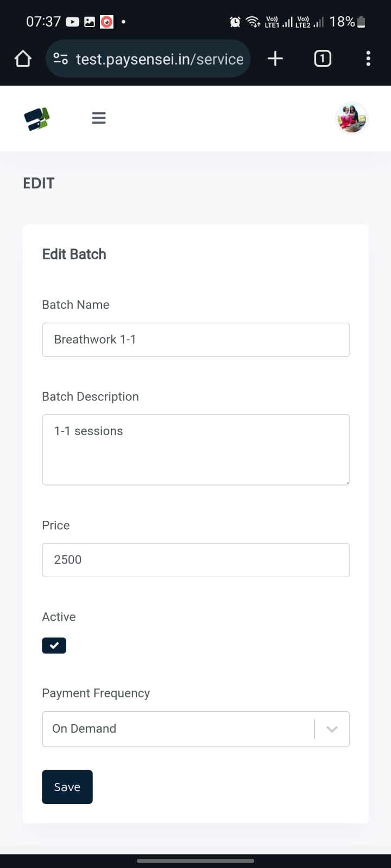Open a new tab with plus icon
The image size is (391, 868).
275,59
